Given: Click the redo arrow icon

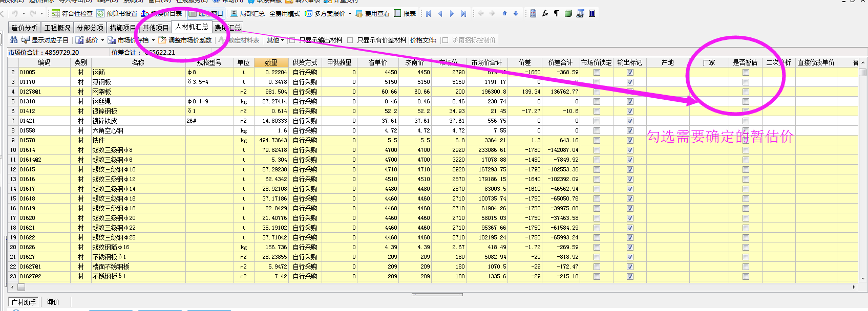Looking at the screenshot, I should [x=33, y=13].
